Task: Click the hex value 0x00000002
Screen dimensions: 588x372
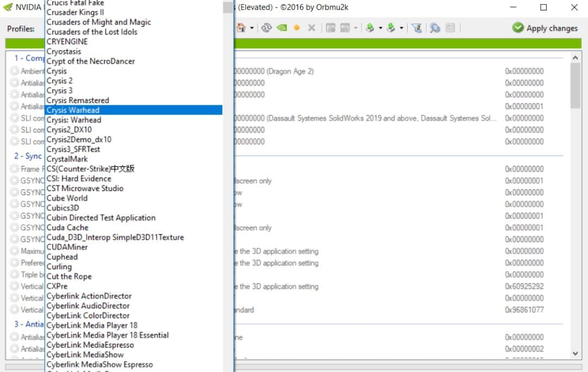Action: coord(524,349)
